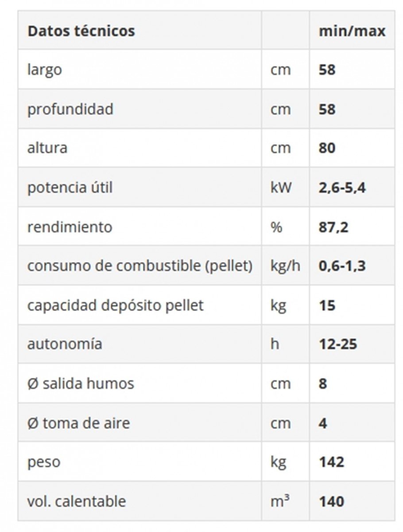The height and width of the screenshot is (532, 403).
Task: Click the 'Ø salida humos' label
Action: click(x=81, y=383)
